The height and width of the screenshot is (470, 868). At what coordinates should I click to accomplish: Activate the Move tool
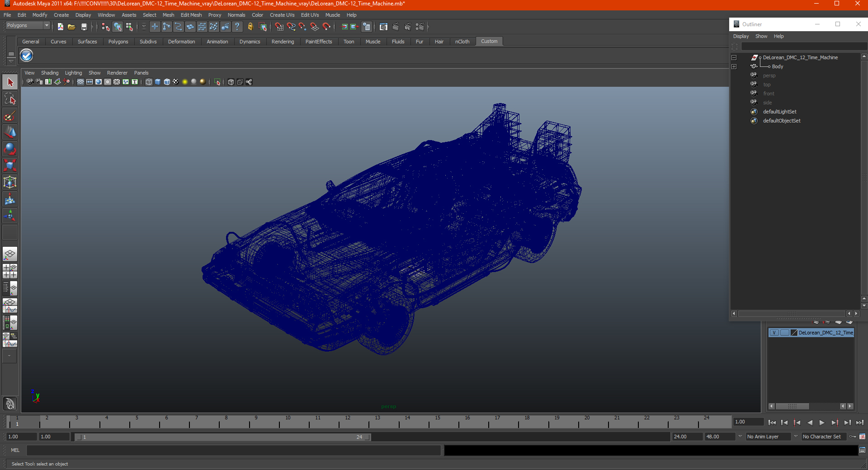click(10, 132)
